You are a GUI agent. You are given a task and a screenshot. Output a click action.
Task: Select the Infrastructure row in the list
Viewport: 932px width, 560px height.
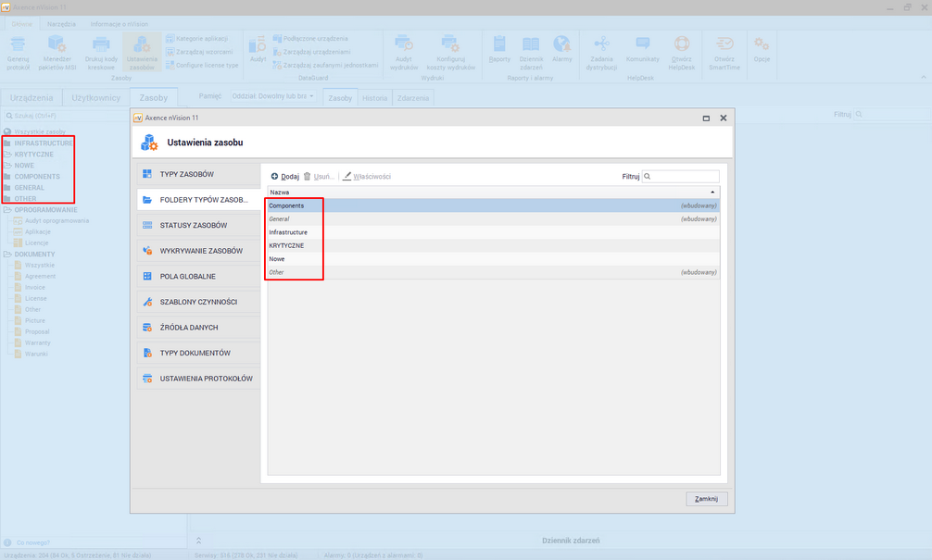pos(288,232)
